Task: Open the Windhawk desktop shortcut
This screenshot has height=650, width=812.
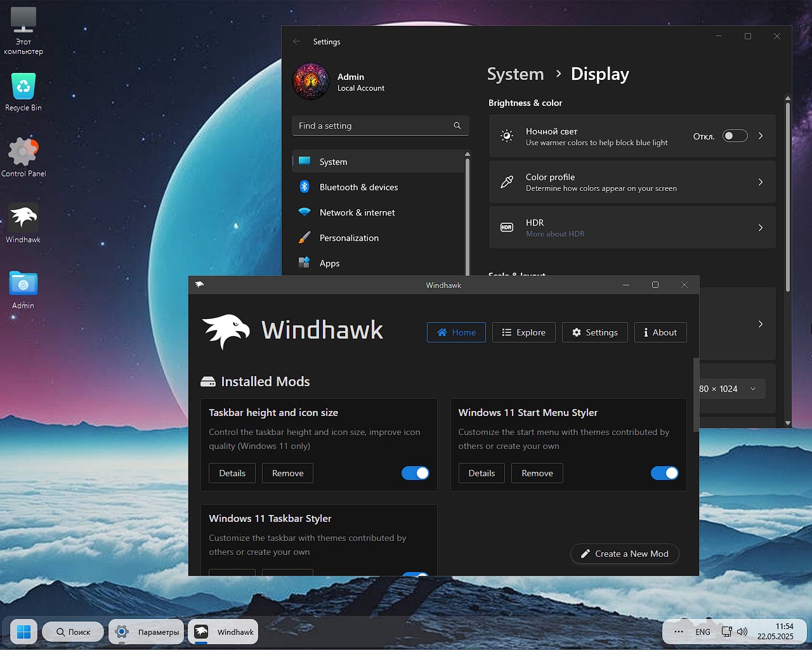Action: click(x=23, y=223)
